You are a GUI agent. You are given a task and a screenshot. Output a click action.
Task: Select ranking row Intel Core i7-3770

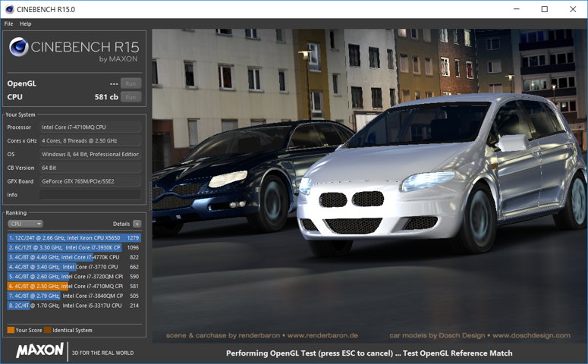coord(74,267)
